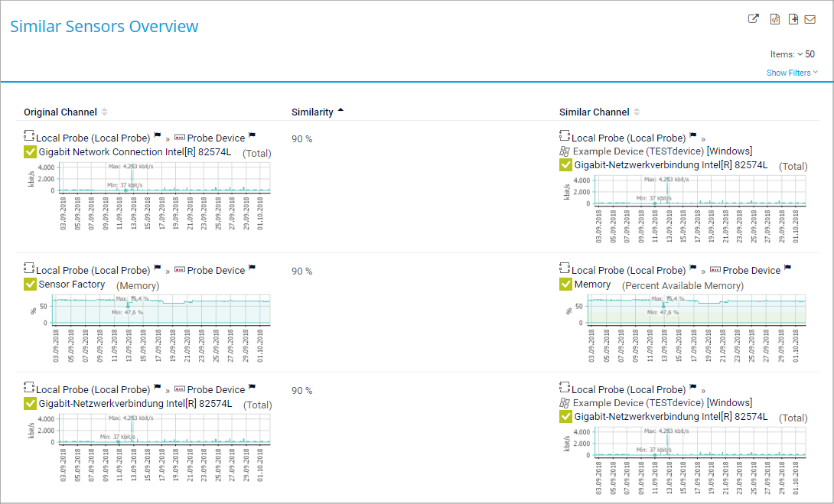834x504 pixels.
Task: Click Probe Device icon in Sensor Factory row
Action: 180,270
